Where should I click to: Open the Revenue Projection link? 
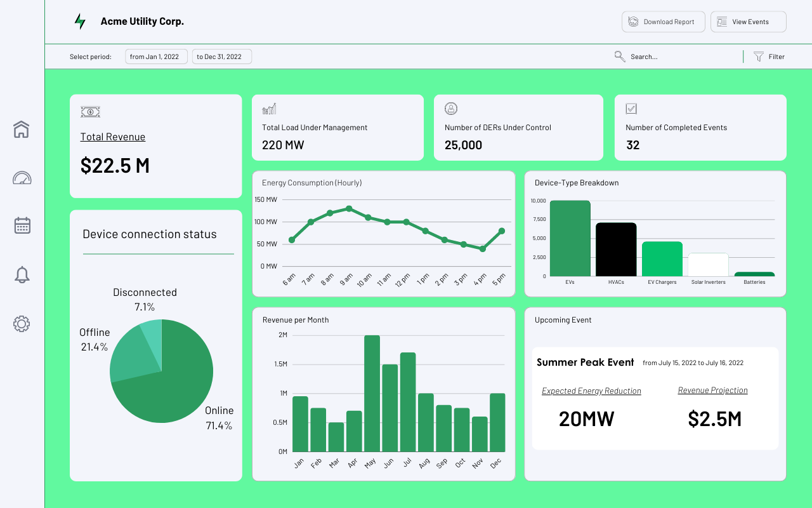(713, 391)
